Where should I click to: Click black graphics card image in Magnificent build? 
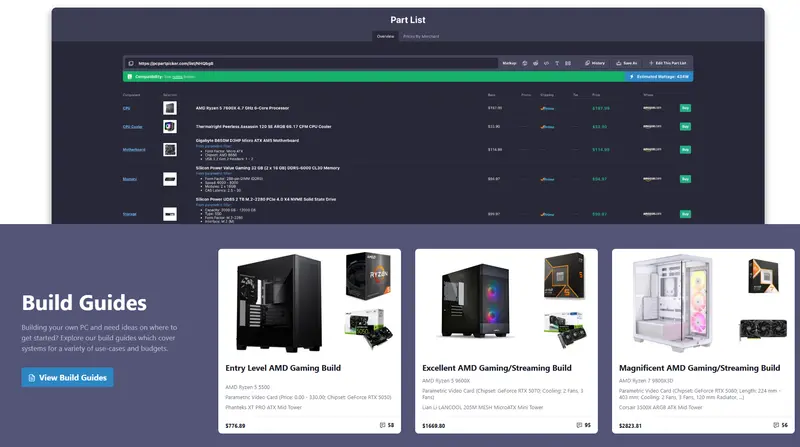pos(763,329)
